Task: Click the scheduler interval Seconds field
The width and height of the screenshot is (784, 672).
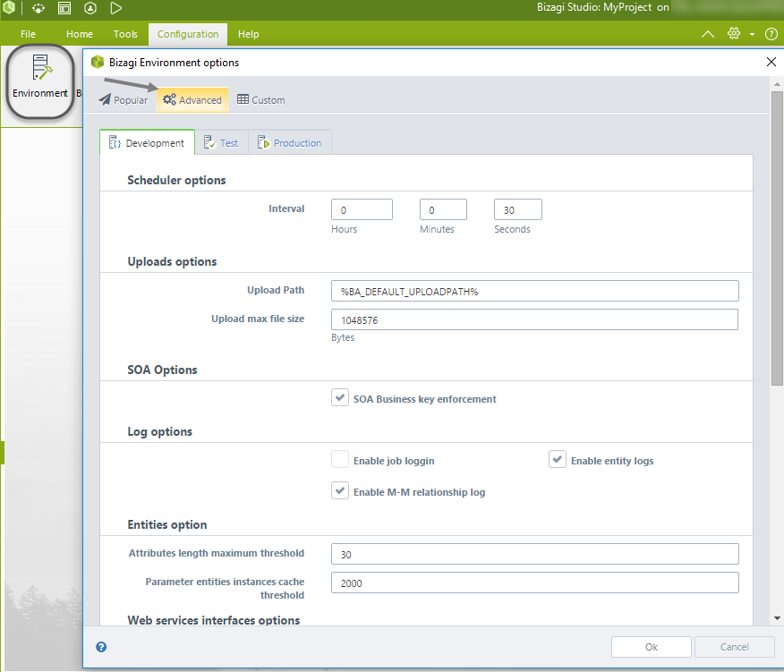Action: tap(517, 209)
